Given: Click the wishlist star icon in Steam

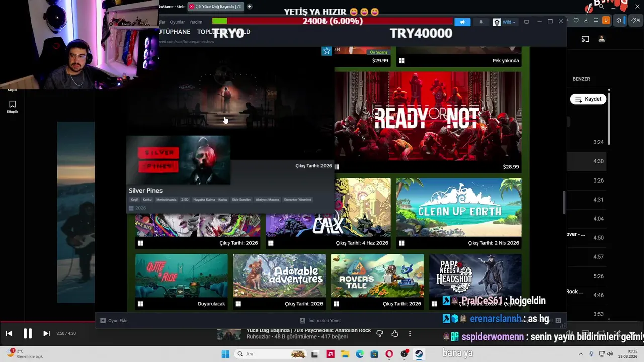Looking at the screenshot, I should tap(327, 51).
